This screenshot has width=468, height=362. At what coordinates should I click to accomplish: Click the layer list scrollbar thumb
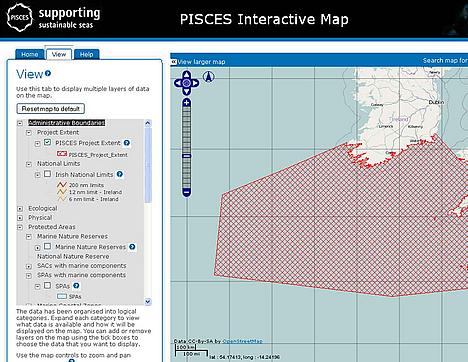148,164
